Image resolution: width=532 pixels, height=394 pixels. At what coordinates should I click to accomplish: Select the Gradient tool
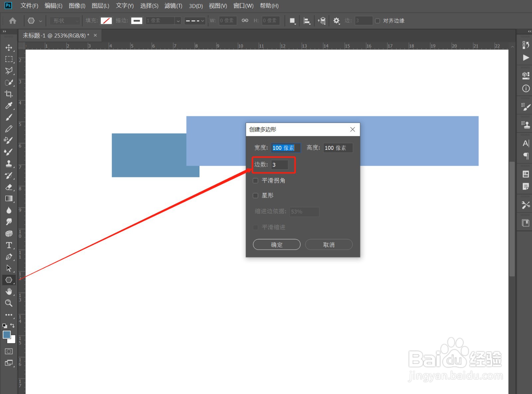9,198
